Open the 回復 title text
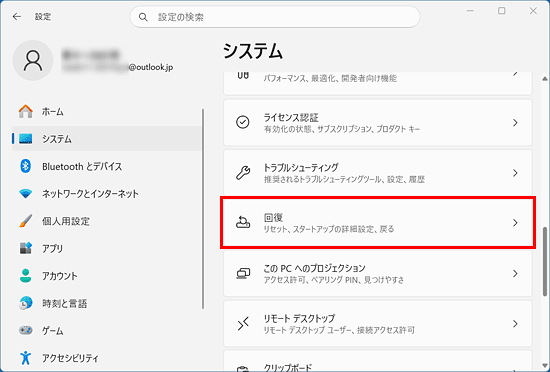This screenshot has height=372, width=550. 273,218
